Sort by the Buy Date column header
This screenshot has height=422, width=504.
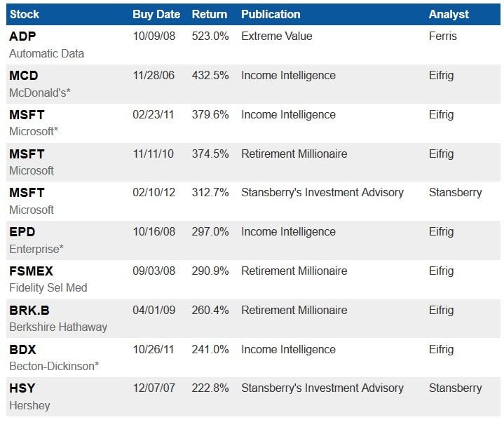[156, 14]
